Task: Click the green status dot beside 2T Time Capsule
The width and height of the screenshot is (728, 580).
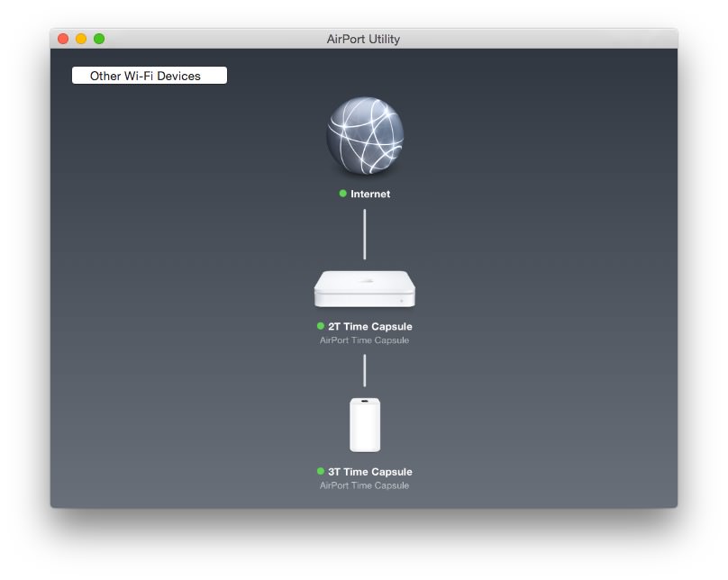Action: (x=321, y=326)
